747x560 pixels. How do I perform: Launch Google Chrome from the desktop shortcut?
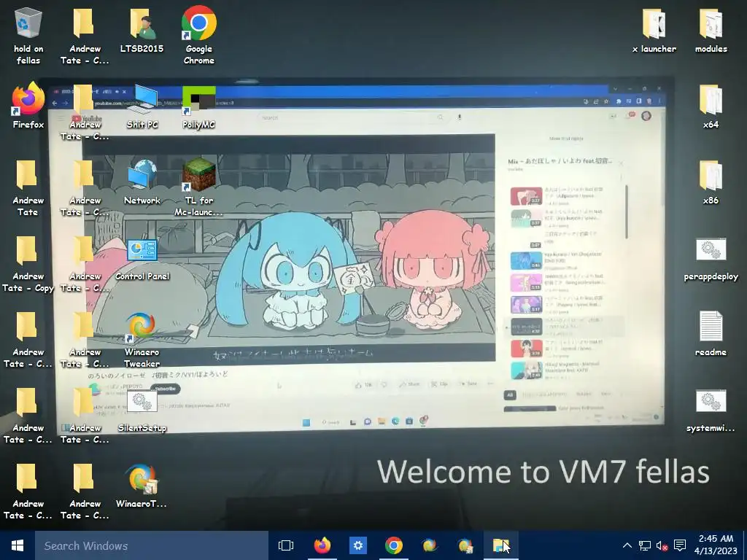tap(198, 36)
